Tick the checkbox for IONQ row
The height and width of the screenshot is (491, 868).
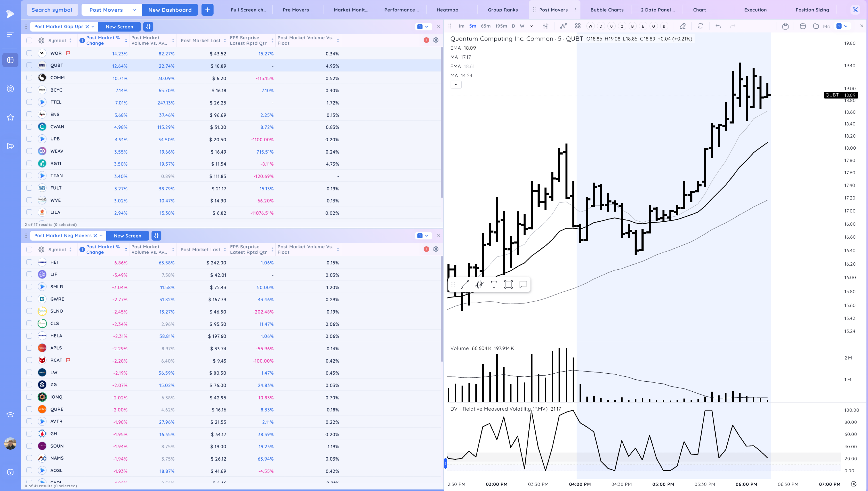point(29,397)
